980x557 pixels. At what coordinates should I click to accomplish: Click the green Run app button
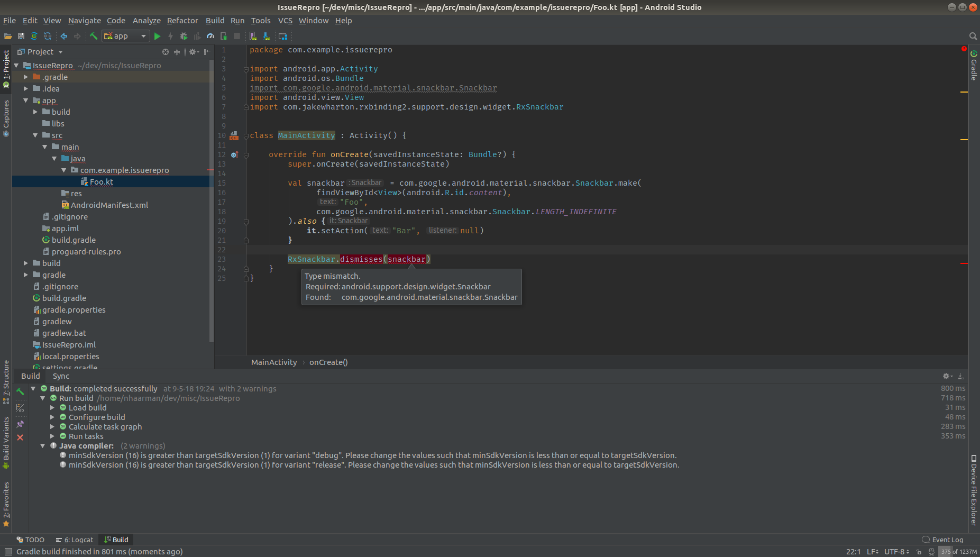click(157, 36)
